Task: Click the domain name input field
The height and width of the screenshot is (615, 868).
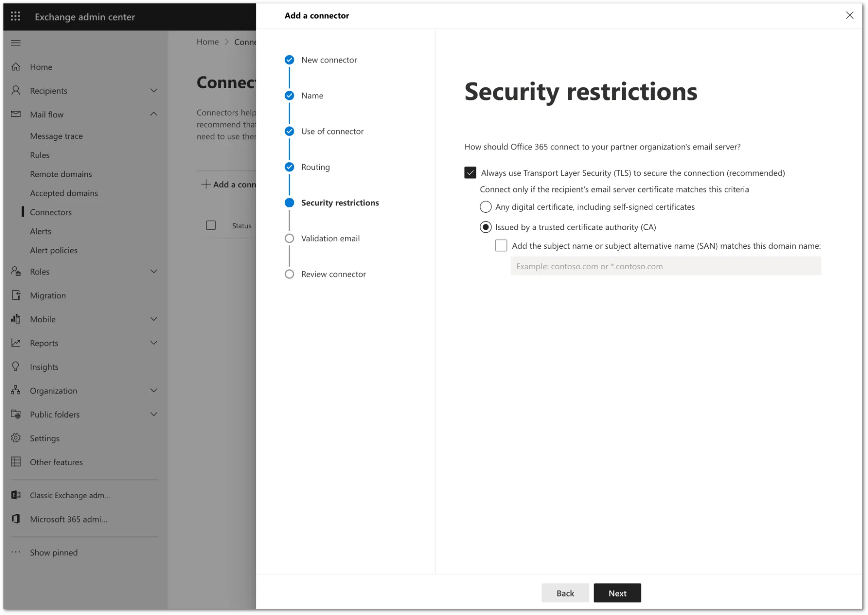Action: [x=665, y=265]
